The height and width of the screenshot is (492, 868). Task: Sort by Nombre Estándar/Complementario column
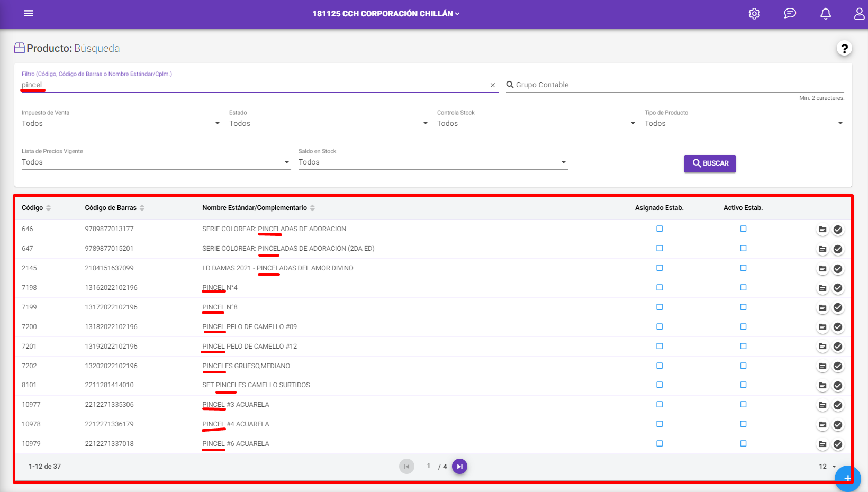(258, 208)
